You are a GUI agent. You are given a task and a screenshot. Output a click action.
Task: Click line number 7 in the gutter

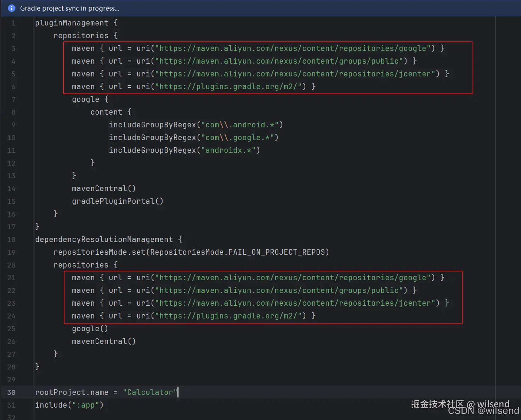(x=13, y=99)
